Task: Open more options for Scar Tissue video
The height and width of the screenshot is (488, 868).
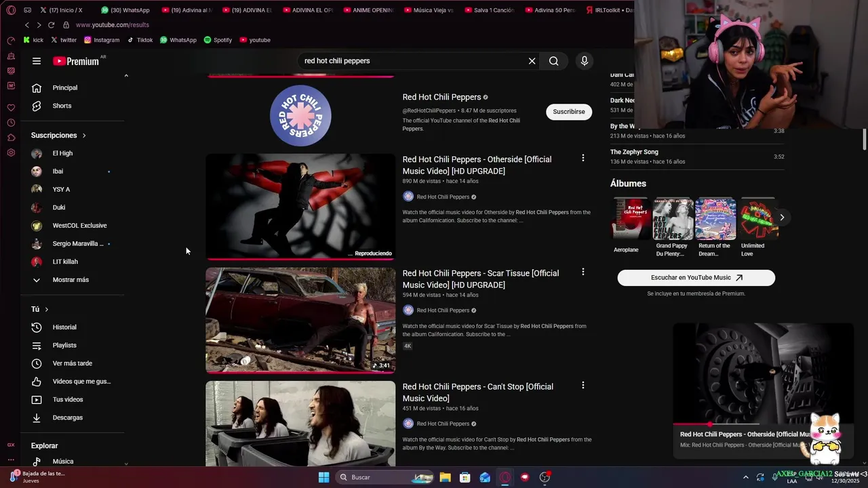Action: [x=583, y=272]
